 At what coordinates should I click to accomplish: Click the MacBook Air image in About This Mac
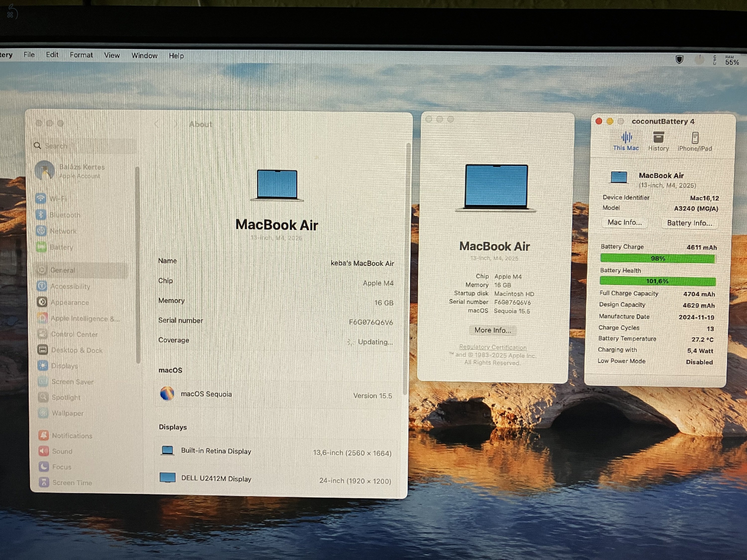click(496, 188)
